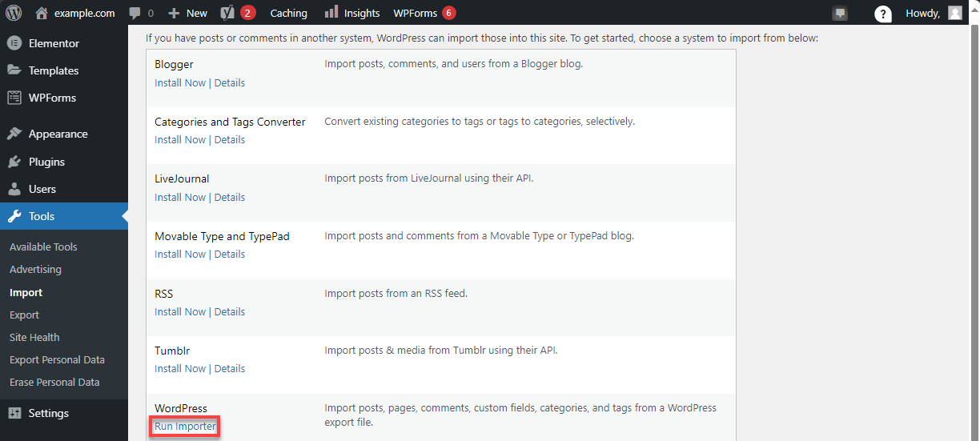Click the Insights bar chart icon
This screenshot has height=441, width=980.
[331, 13]
